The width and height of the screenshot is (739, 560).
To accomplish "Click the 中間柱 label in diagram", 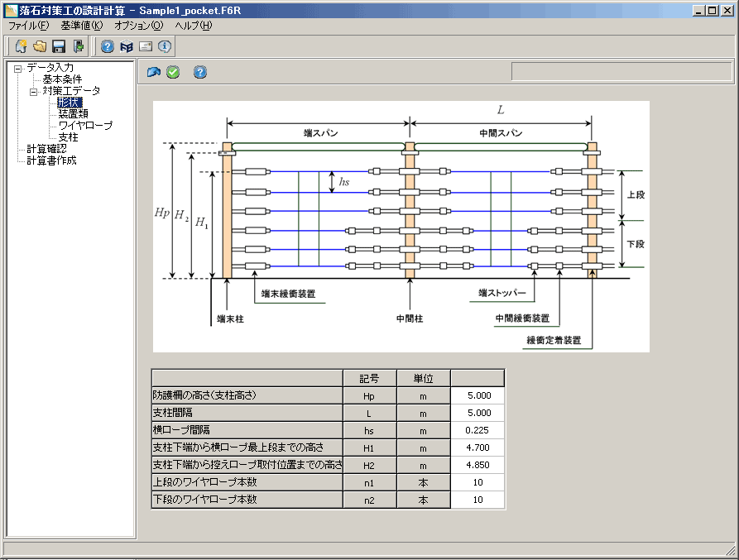I will 410,318.
